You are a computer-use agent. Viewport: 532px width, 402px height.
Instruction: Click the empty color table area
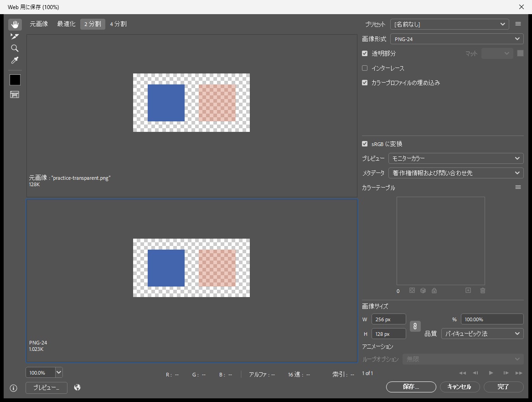pos(441,241)
